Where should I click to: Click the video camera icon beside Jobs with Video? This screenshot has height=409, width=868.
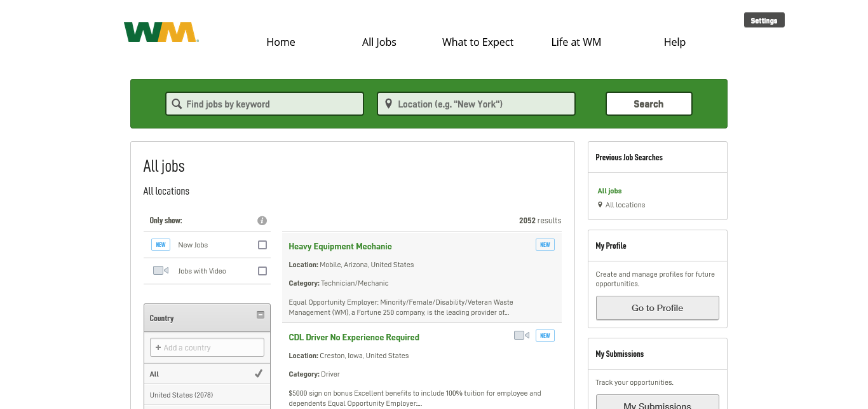[160, 271]
